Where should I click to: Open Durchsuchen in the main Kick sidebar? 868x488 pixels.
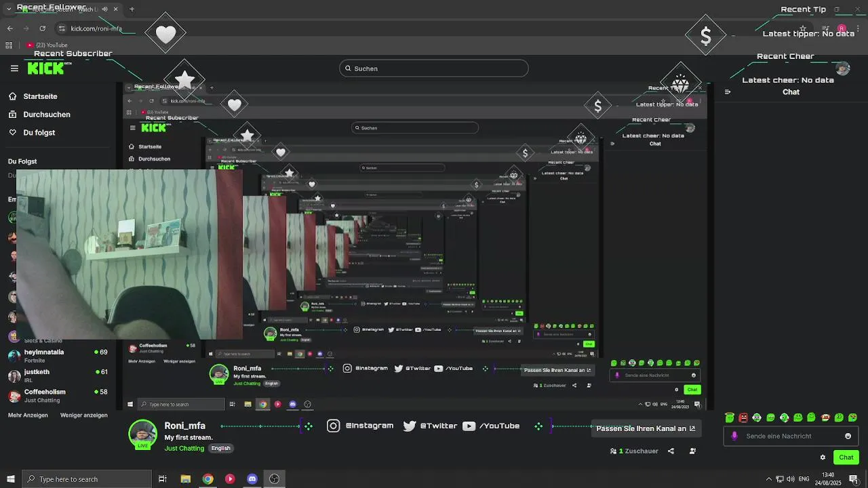47,115
